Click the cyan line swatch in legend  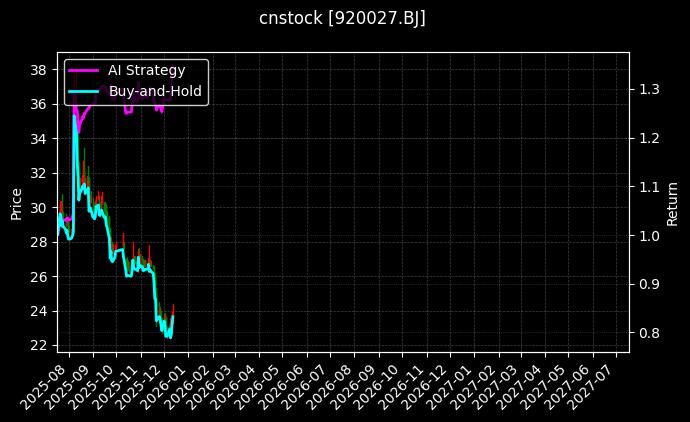pos(83,91)
